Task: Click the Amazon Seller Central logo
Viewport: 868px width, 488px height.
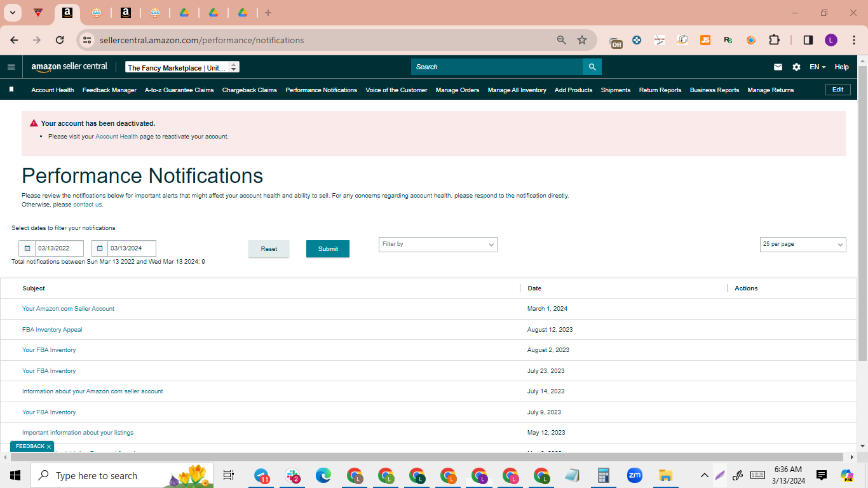Action: coord(69,67)
